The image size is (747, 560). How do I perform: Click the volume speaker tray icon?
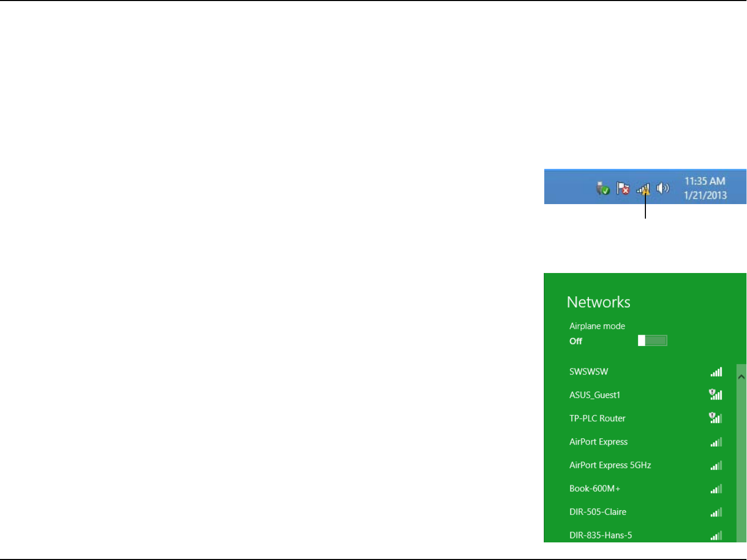click(x=663, y=188)
